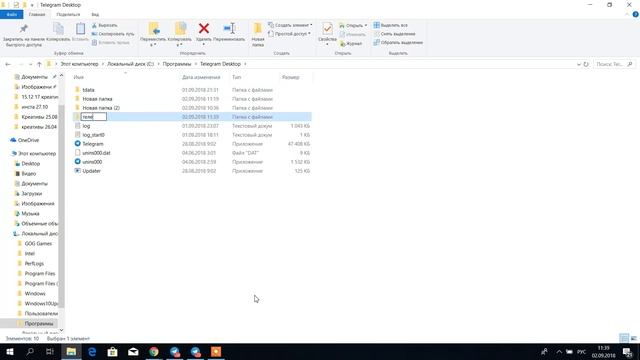Expand address bar history dropdown arrow
The height and width of the screenshot is (360, 640).
[579, 64]
